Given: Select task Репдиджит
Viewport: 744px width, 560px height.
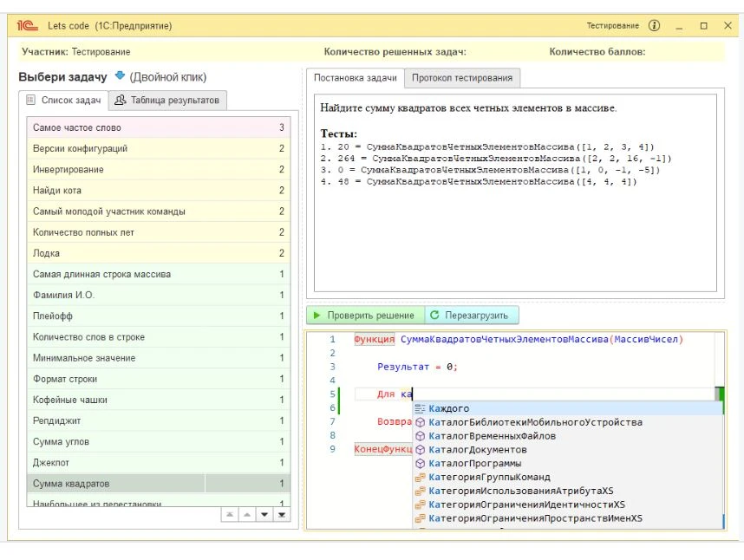Looking at the screenshot, I should tap(159, 420).
